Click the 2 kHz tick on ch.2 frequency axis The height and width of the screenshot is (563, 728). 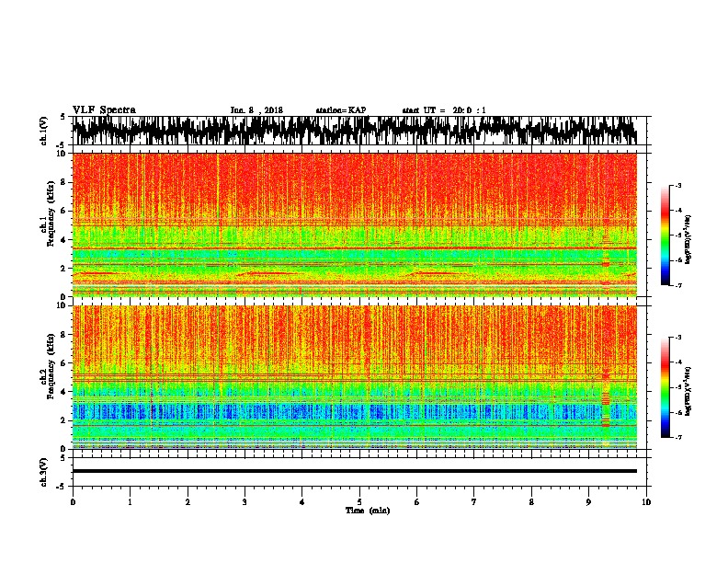tap(64, 420)
